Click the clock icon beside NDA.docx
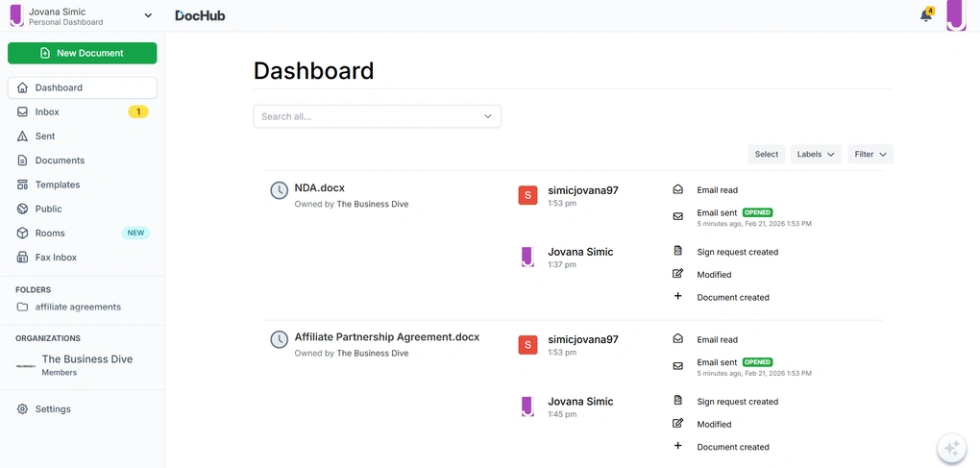Screen dimensions: 980x468 click(279, 190)
